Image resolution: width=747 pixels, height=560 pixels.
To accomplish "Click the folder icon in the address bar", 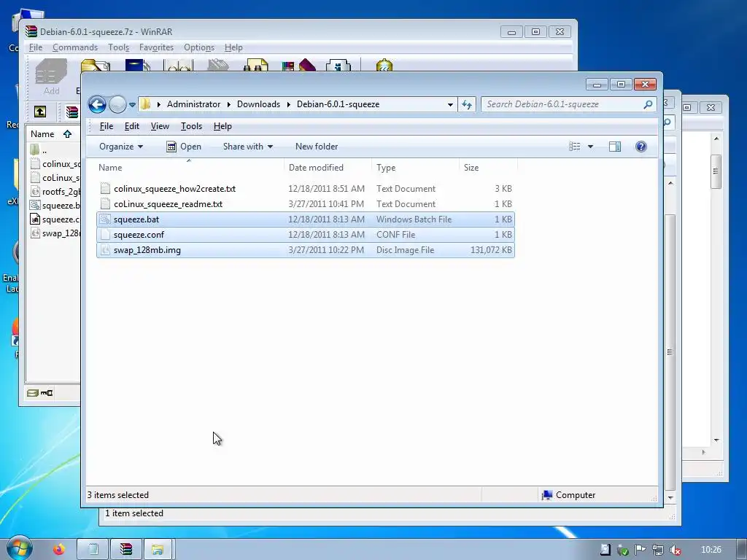I will [146, 104].
